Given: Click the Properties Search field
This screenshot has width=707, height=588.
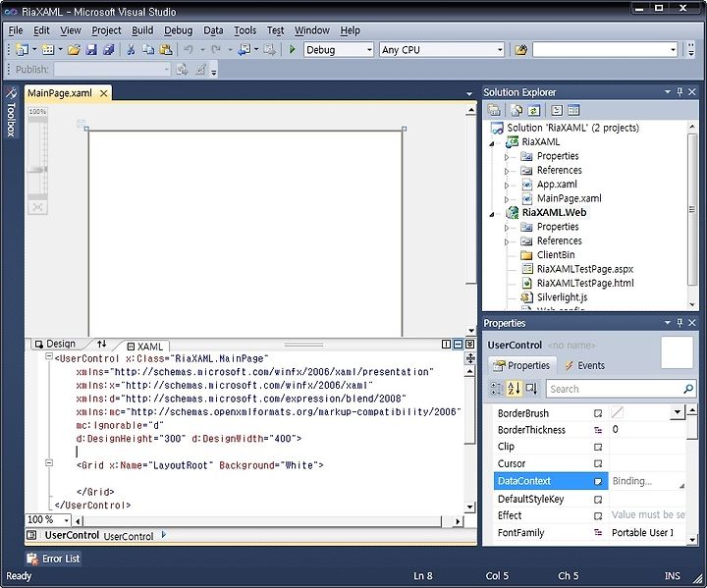Looking at the screenshot, I should (x=621, y=389).
